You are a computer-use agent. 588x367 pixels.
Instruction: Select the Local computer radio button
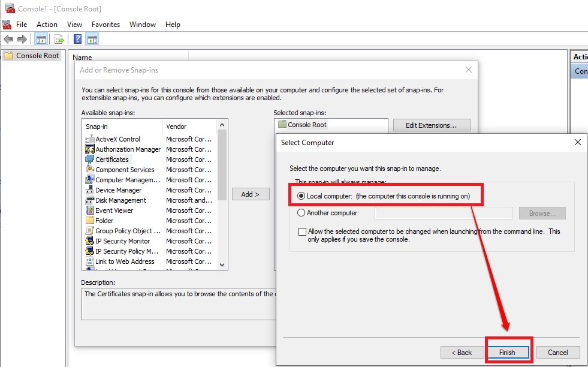[301, 196]
